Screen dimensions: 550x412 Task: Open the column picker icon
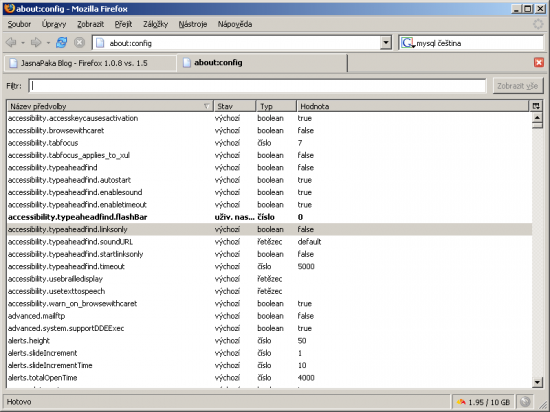(536, 106)
